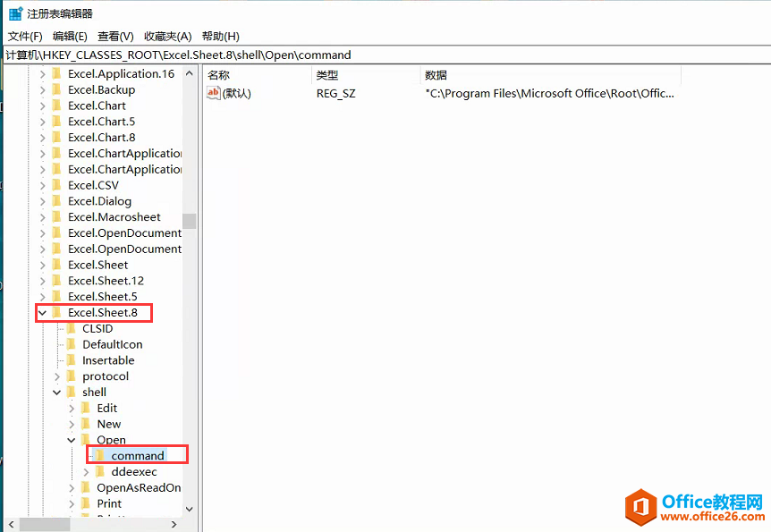
Task: Collapse the Excel.Sheet.8 key
Action: [x=42, y=313]
